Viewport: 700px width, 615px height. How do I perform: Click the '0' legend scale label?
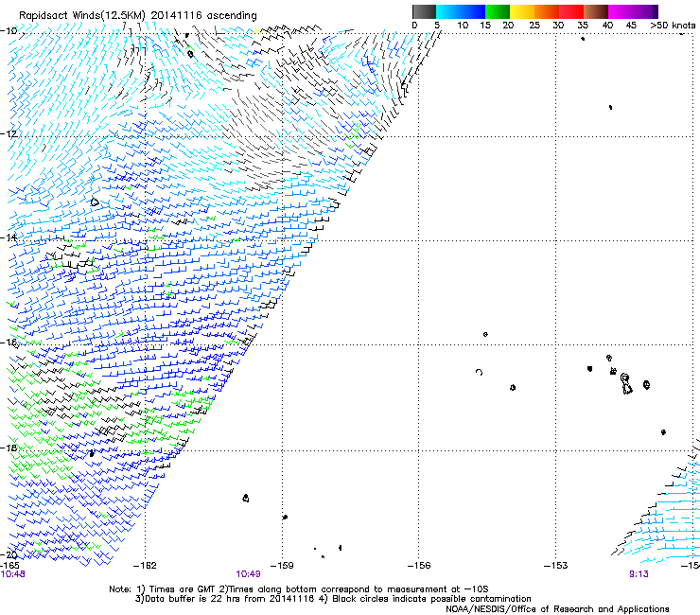414,26
